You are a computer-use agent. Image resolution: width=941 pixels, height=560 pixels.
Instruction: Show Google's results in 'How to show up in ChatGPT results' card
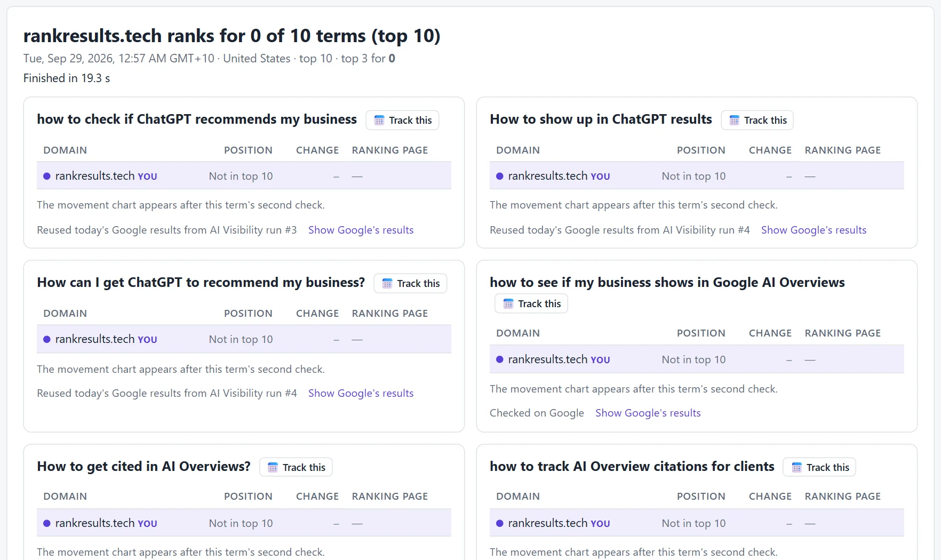pyautogui.click(x=814, y=230)
